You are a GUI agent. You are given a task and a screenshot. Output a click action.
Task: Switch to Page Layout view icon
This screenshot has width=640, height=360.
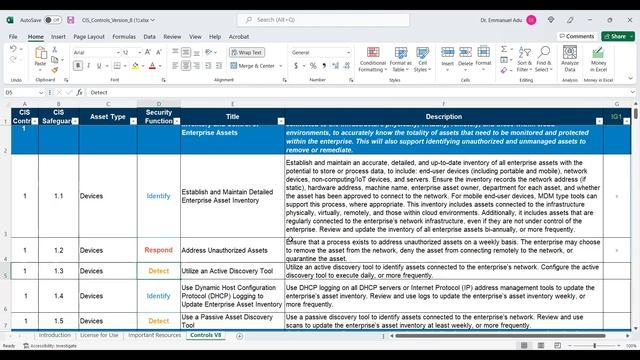pos(541,346)
